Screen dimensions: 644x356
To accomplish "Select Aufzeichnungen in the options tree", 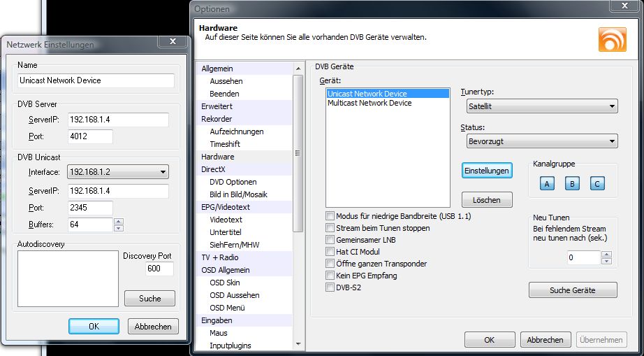I will 236,131.
